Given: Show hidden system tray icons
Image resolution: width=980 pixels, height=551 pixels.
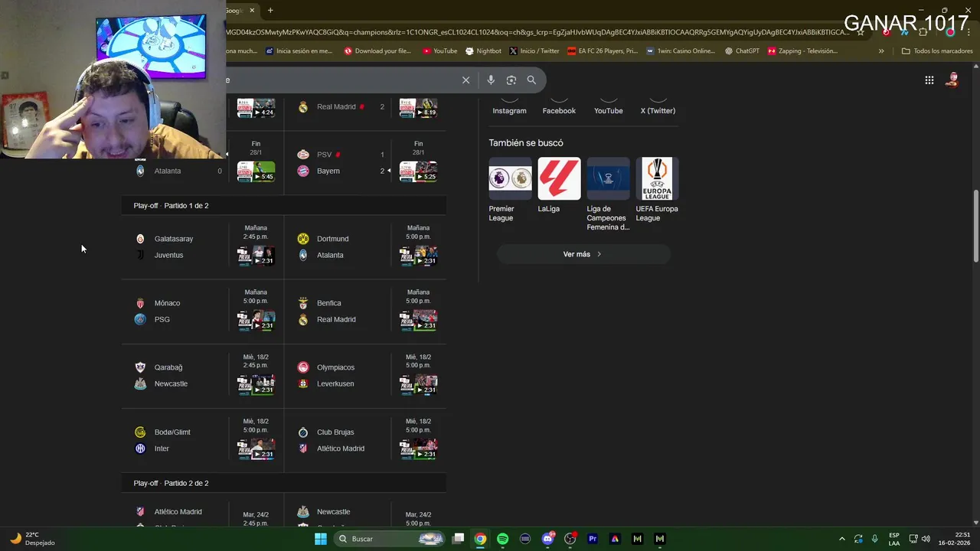Looking at the screenshot, I should click(x=842, y=539).
